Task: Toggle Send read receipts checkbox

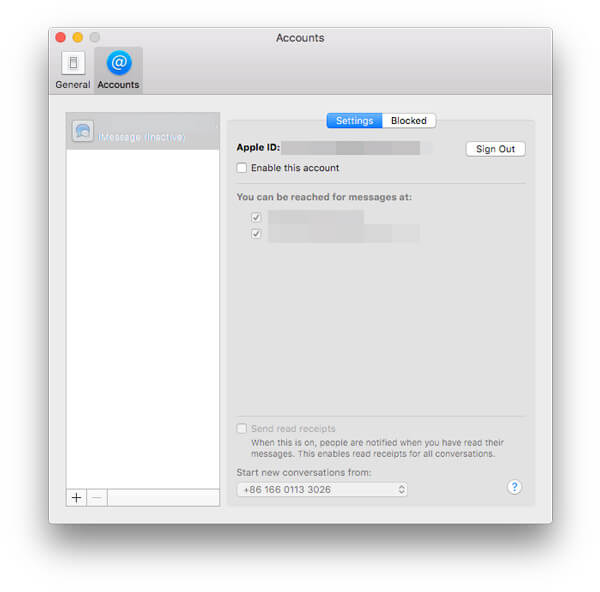Action: pyautogui.click(x=242, y=429)
